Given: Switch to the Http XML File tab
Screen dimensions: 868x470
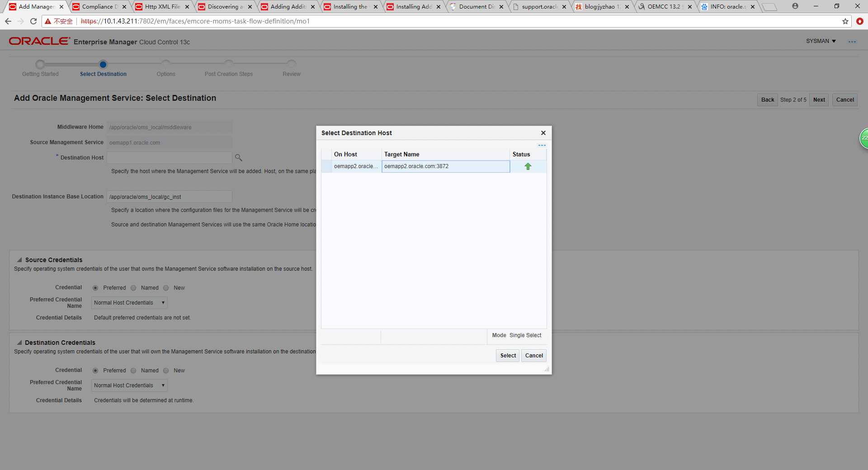Looking at the screenshot, I should pos(162,7).
